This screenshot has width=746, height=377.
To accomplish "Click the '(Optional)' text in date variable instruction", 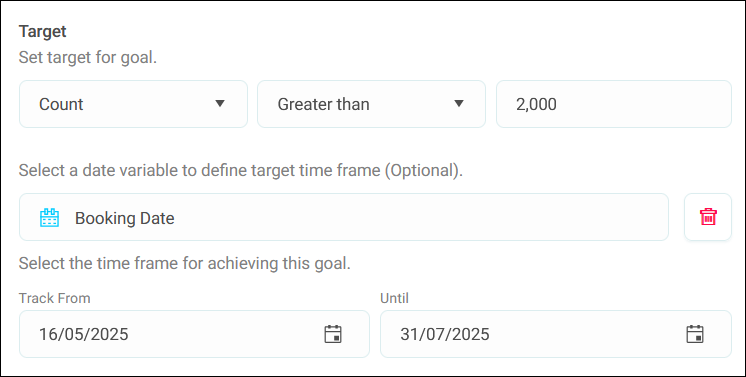I will [x=423, y=170].
